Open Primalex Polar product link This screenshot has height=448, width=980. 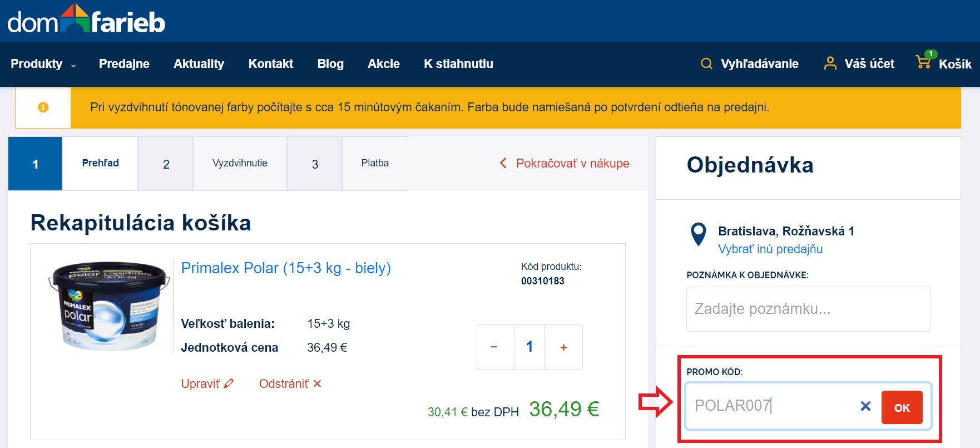tap(286, 268)
